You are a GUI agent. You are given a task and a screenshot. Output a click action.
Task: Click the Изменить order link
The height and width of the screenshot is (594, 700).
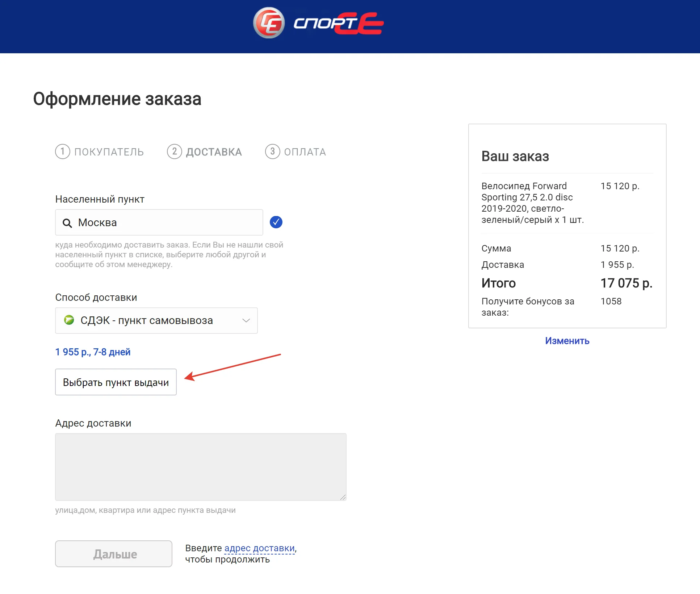(x=567, y=341)
